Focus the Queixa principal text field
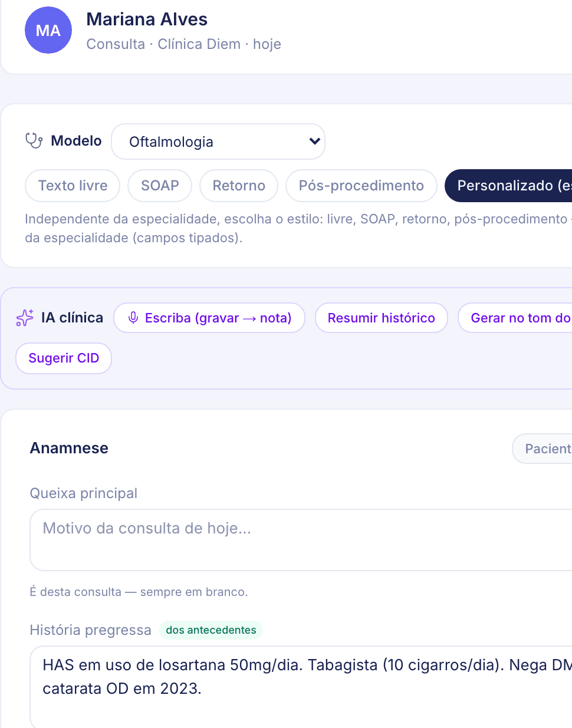Screen dimensions: 572x728 301,540
